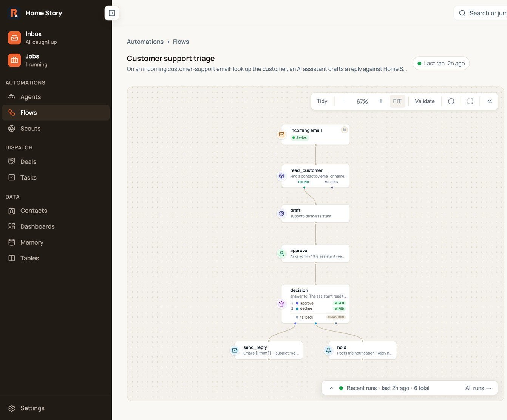Open the Home Story logo
The image size is (507, 420).
pos(14,13)
